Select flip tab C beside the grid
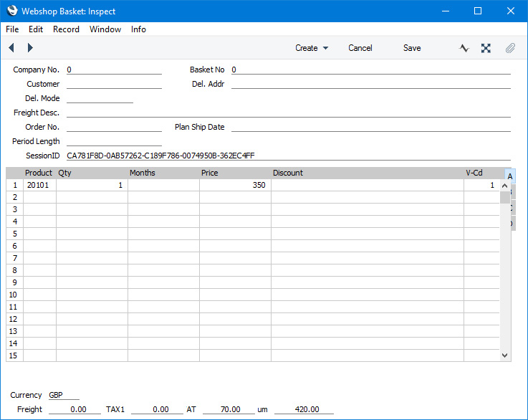The height and width of the screenshot is (420, 528). point(513,207)
